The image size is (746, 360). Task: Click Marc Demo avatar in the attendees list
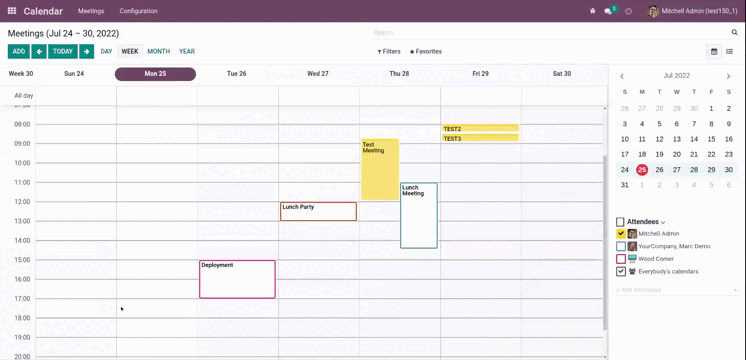(632, 246)
